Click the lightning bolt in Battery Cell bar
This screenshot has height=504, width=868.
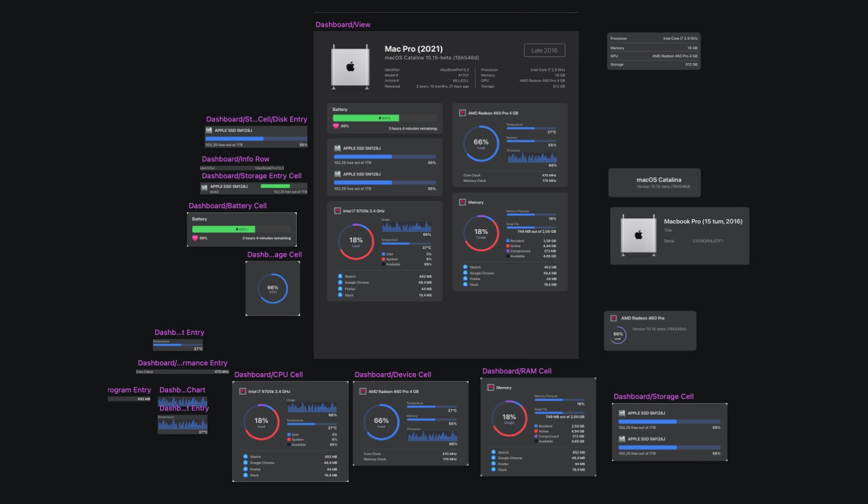coord(238,229)
